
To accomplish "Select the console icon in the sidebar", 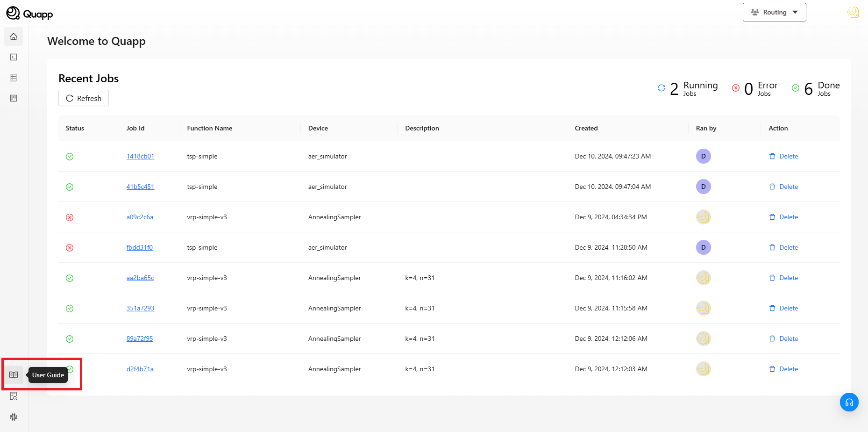I will coord(13,57).
